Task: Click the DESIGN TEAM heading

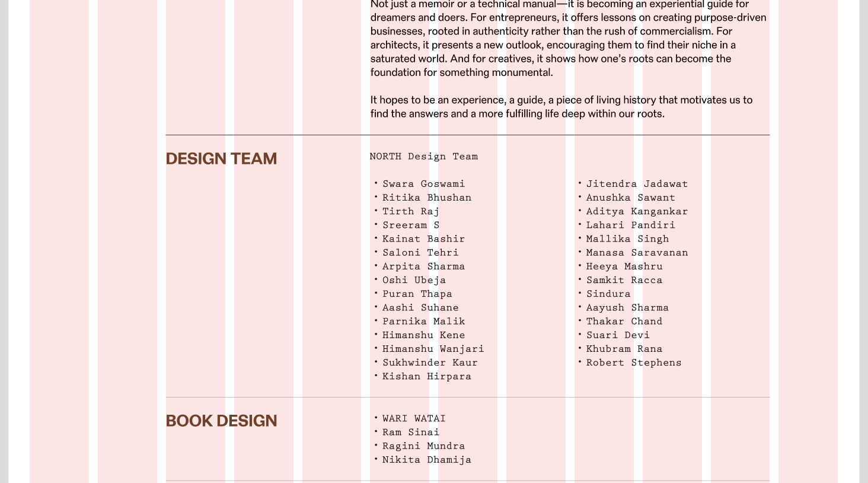Action: tap(221, 159)
